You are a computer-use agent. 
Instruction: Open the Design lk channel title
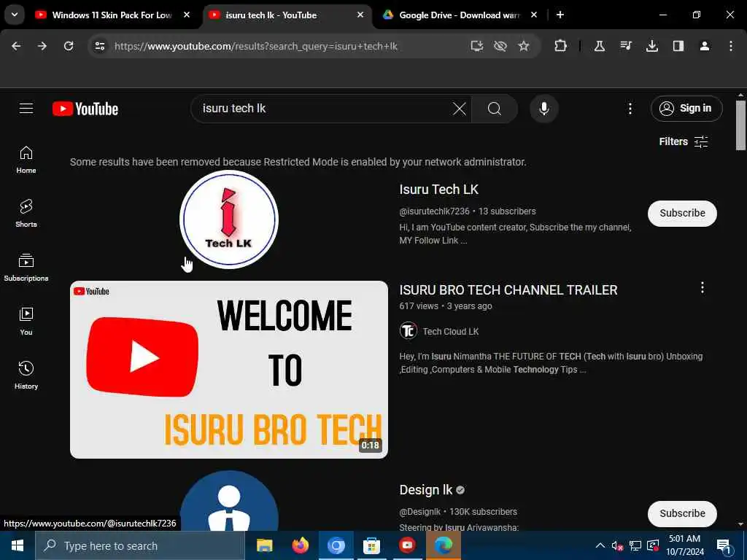pyautogui.click(x=426, y=490)
